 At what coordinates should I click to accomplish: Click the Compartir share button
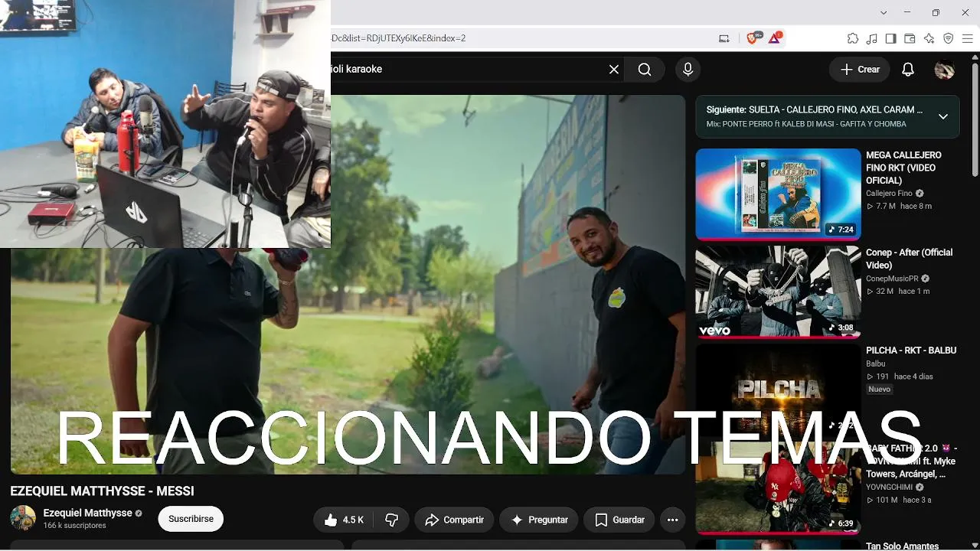(455, 520)
